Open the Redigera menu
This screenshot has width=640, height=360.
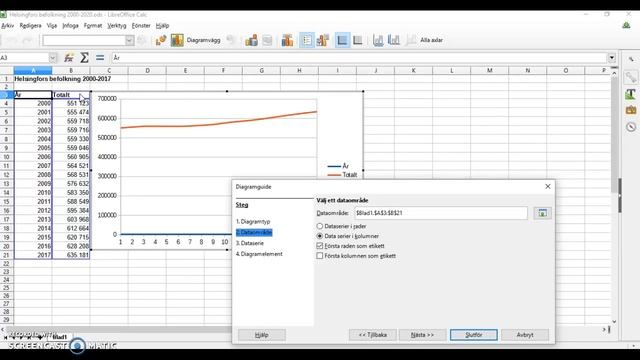[31, 25]
